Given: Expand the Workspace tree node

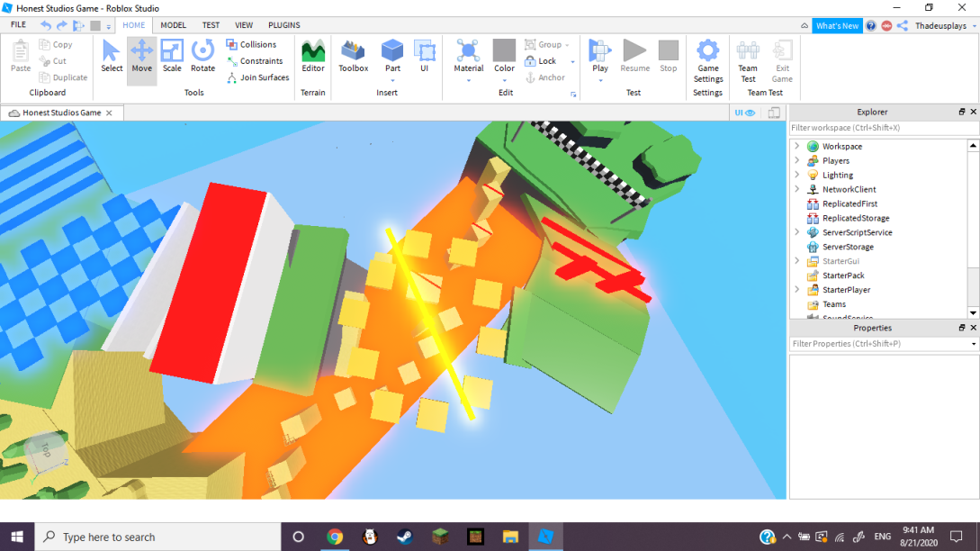Looking at the screenshot, I should (796, 146).
